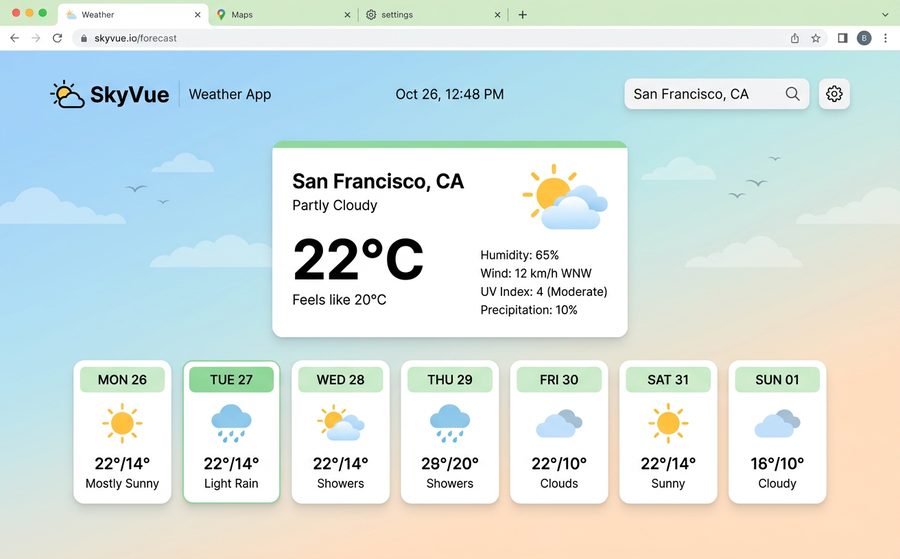Click the Light Rain label
The height and width of the screenshot is (559, 900).
[231, 483]
